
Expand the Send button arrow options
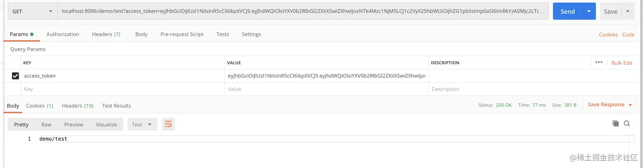pos(589,11)
